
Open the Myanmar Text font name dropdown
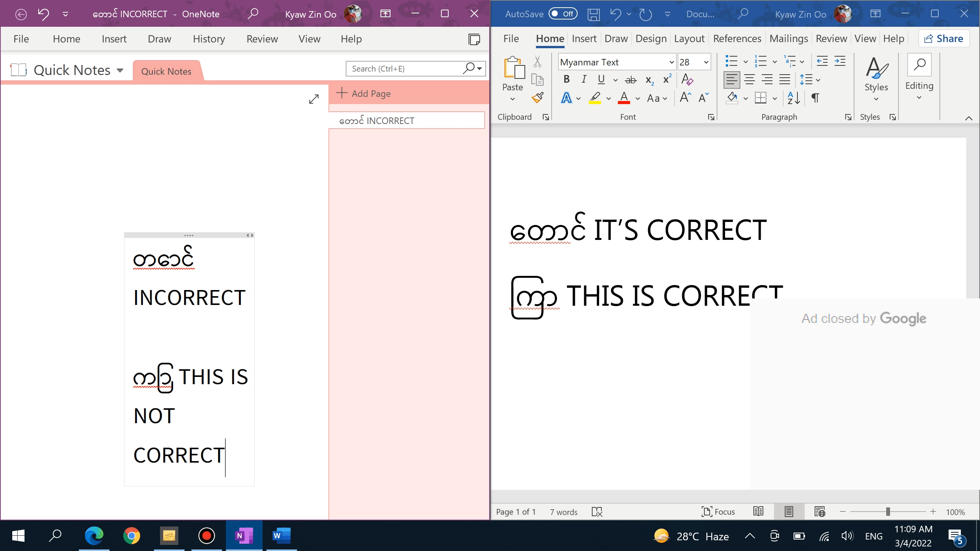point(671,62)
